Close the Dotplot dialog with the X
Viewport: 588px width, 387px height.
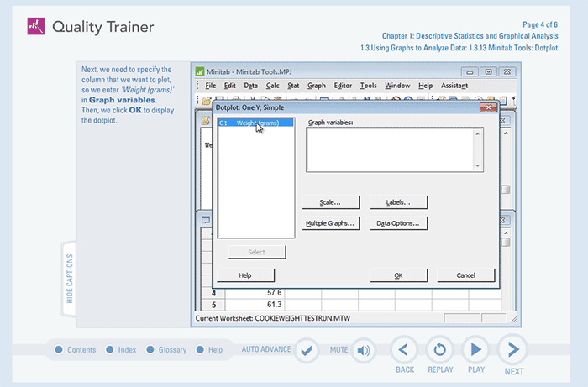point(487,107)
